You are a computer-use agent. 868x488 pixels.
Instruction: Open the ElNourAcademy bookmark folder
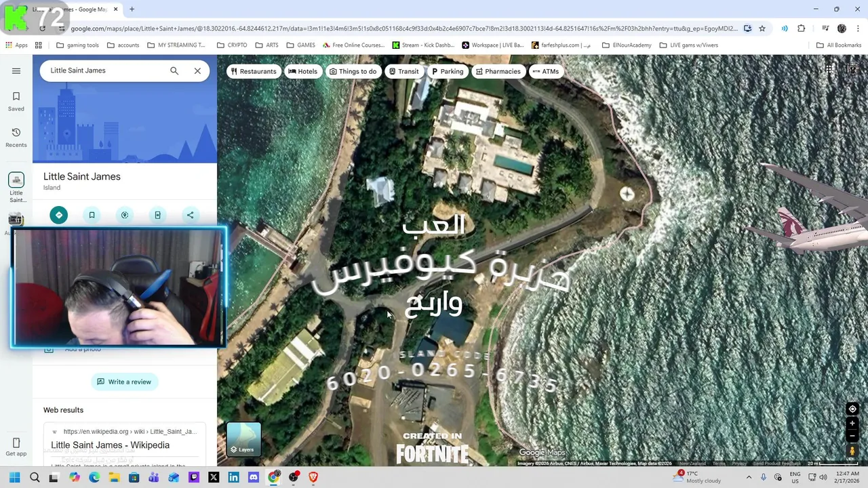626,45
